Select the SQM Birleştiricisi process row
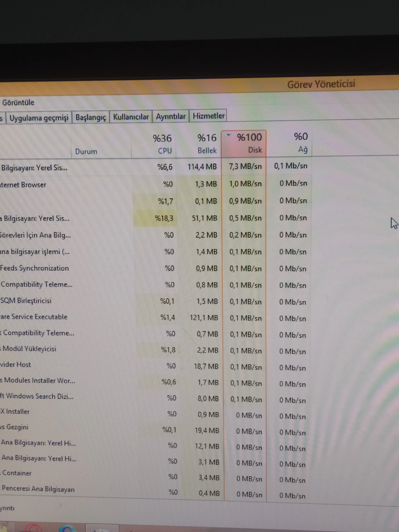The width and height of the screenshot is (399, 532). pyautogui.click(x=26, y=301)
